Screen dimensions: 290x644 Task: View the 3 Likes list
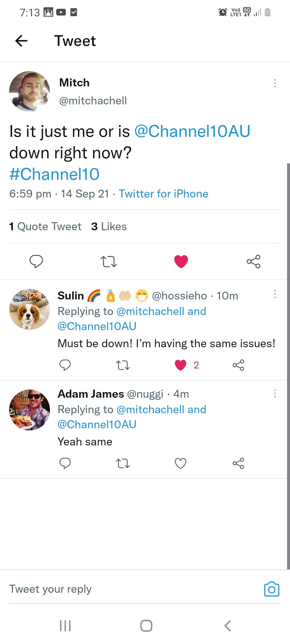click(109, 226)
